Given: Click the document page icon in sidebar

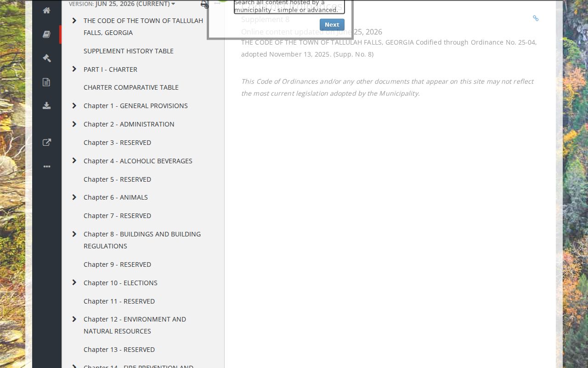Looking at the screenshot, I should click(x=46, y=82).
